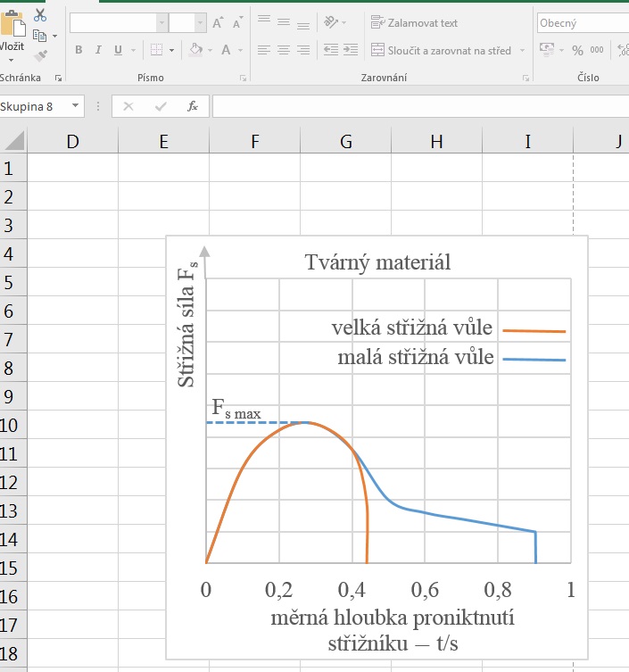Select row 5 header

12,283
